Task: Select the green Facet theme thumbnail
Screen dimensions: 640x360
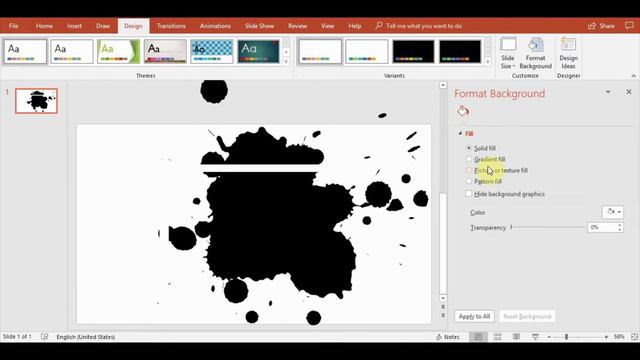Action: (118, 51)
